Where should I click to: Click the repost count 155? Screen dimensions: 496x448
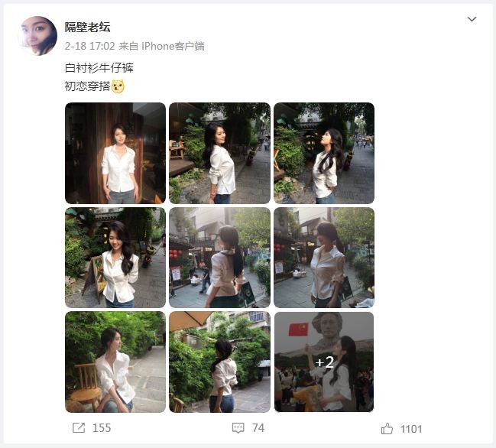[x=102, y=428]
